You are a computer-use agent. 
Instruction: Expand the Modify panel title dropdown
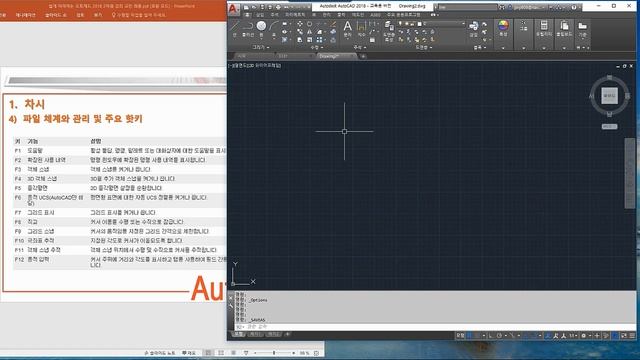pyautogui.click(x=316, y=48)
